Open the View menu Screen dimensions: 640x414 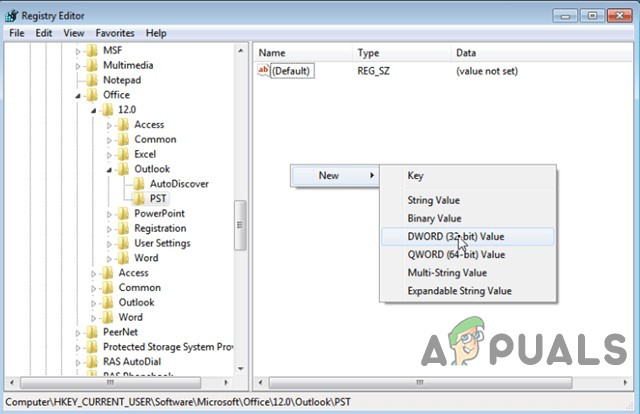[x=74, y=33]
